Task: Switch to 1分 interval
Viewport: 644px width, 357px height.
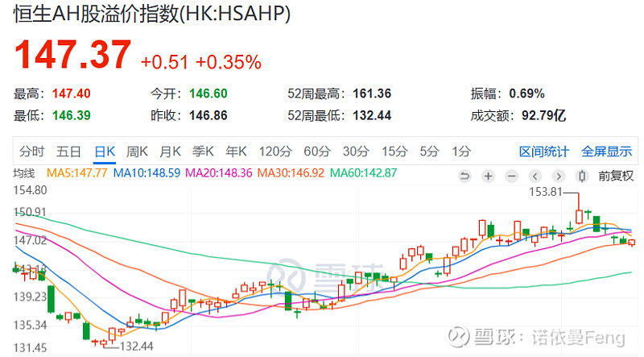Action: click(461, 152)
